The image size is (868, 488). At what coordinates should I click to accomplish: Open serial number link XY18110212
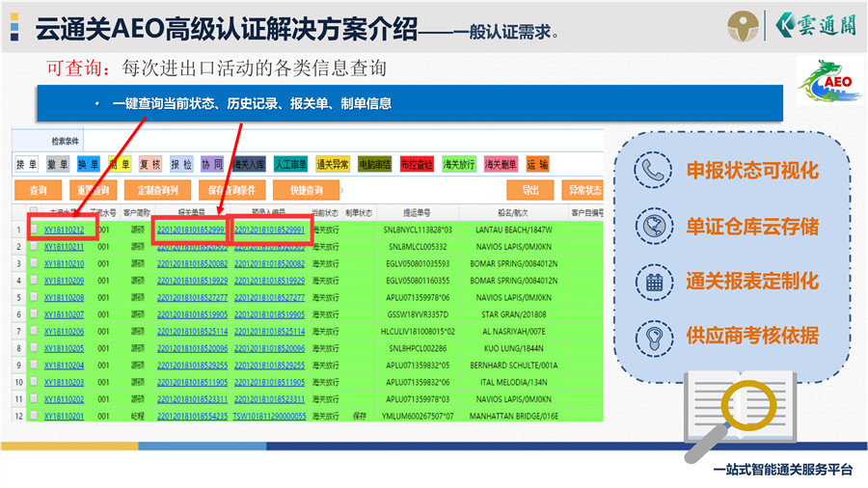pyautogui.click(x=65, y=230)
